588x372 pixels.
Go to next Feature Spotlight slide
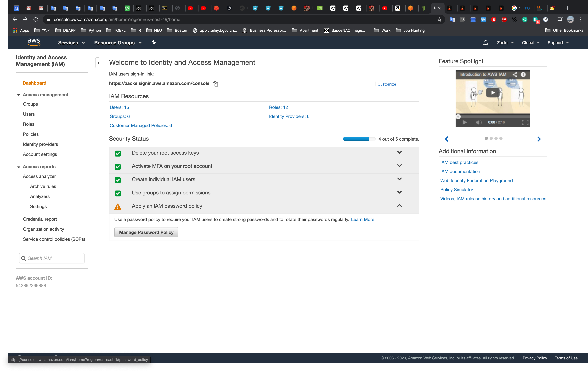coord(539,139)
